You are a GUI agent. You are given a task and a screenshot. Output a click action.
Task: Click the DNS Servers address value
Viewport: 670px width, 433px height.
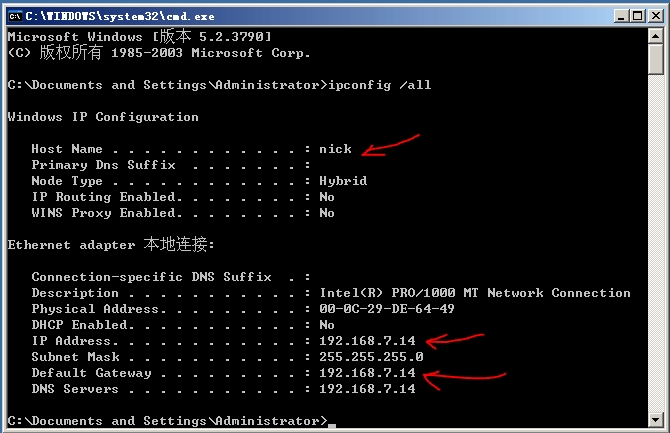[367, 389]
